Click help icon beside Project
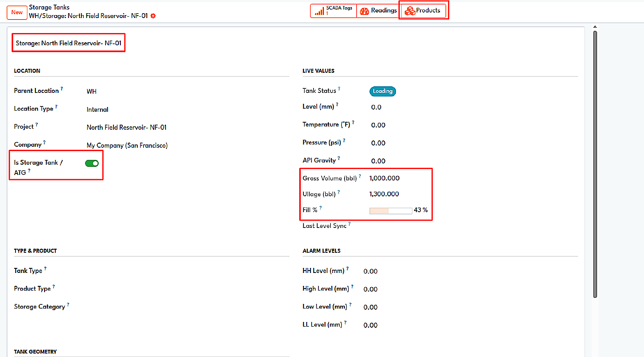The height and width of the screenshot is (357, 644). pyautogui.click(x=37, y=124)
